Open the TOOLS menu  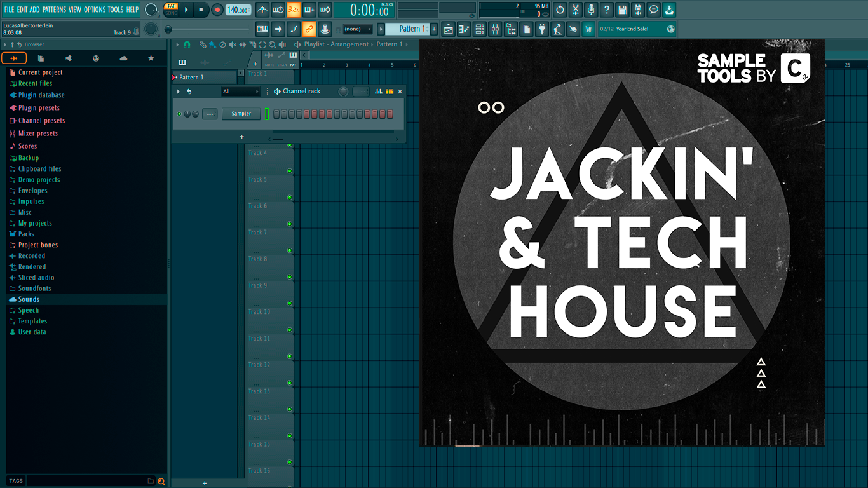pos(116,10)
